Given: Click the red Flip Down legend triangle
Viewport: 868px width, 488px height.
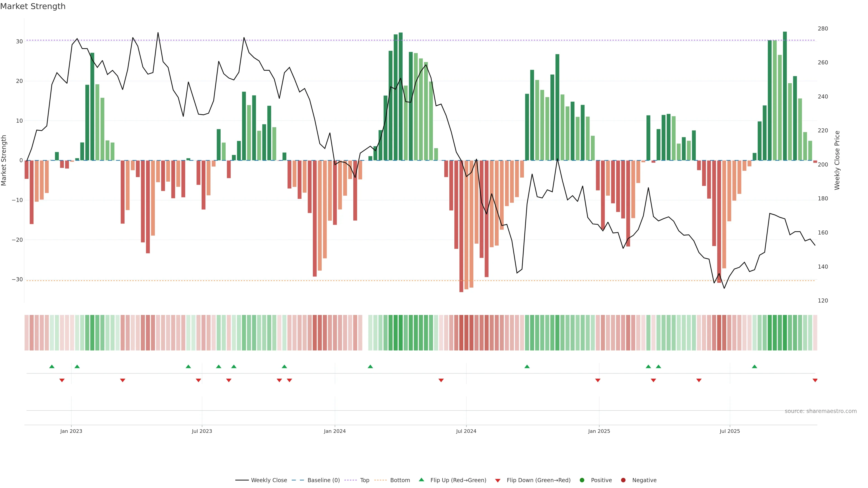Looking at the screenshot, I should click(x=498, y=481).
